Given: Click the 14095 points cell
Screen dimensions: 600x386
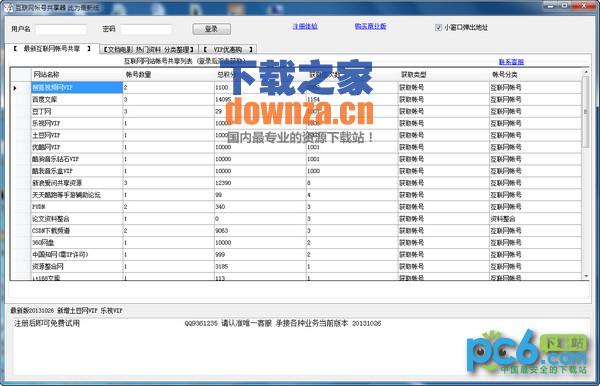Looking at the screenshot, I should (260, 99).
